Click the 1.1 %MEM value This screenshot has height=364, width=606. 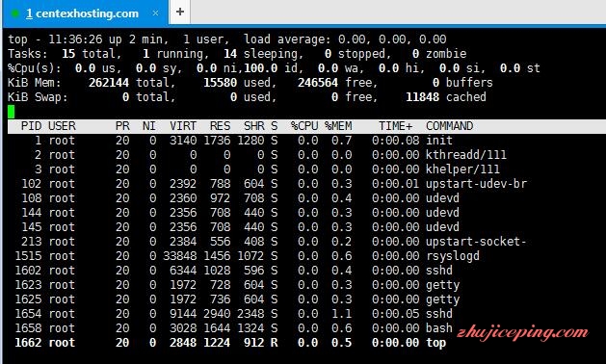(x=342, y=314)
